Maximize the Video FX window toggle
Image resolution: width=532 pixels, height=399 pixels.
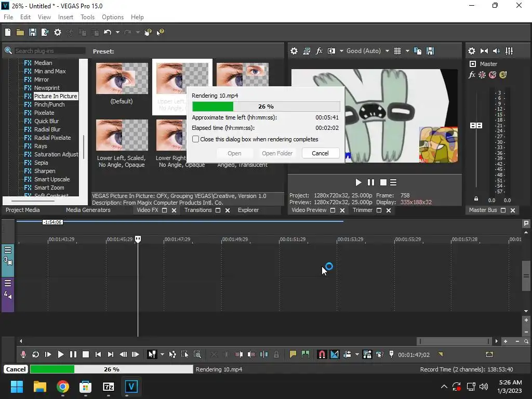(x=165, y=210)
